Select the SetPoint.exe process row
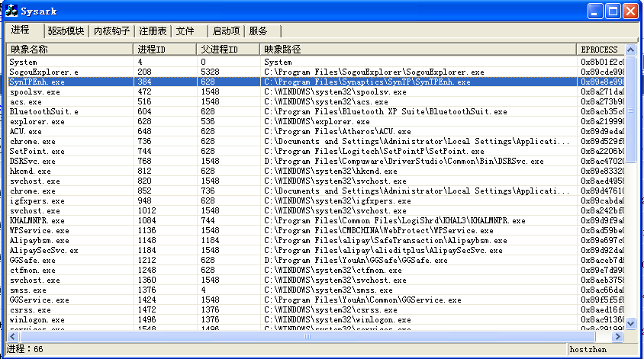The image size is (644, 359). [x=316, y=152]
